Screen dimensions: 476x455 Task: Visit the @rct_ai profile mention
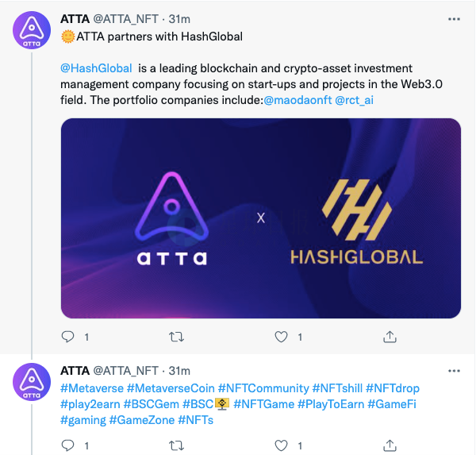tap(354, 100)
